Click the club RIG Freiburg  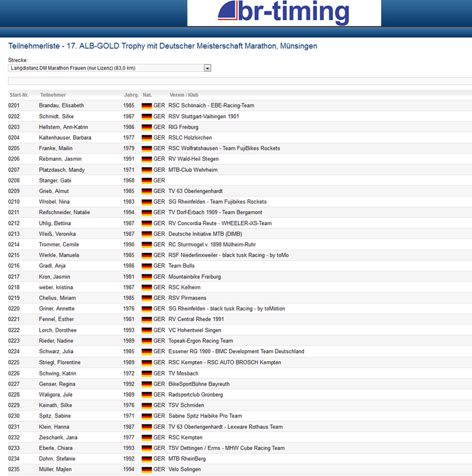click(183, 127)
